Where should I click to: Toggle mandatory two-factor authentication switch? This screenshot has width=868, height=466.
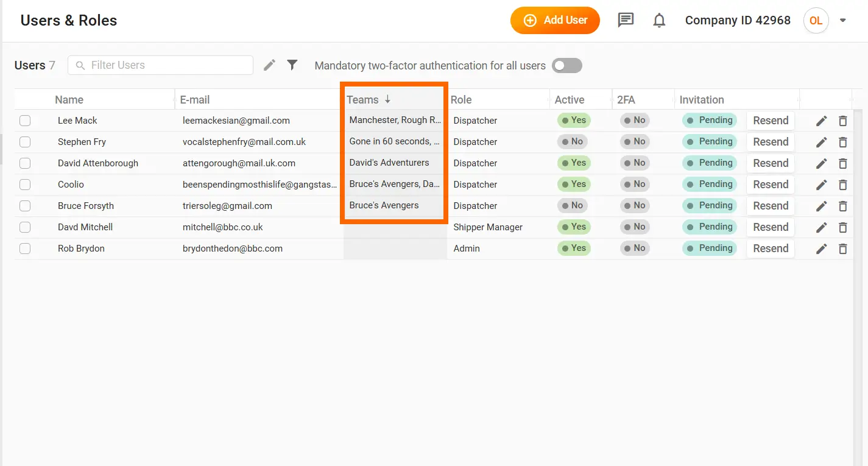click(566, 65)
